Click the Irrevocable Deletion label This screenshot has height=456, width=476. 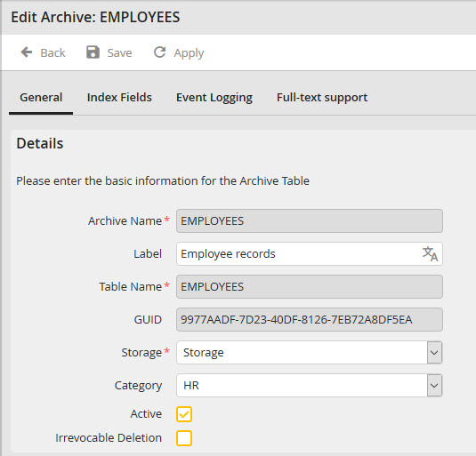coord(109,438)
